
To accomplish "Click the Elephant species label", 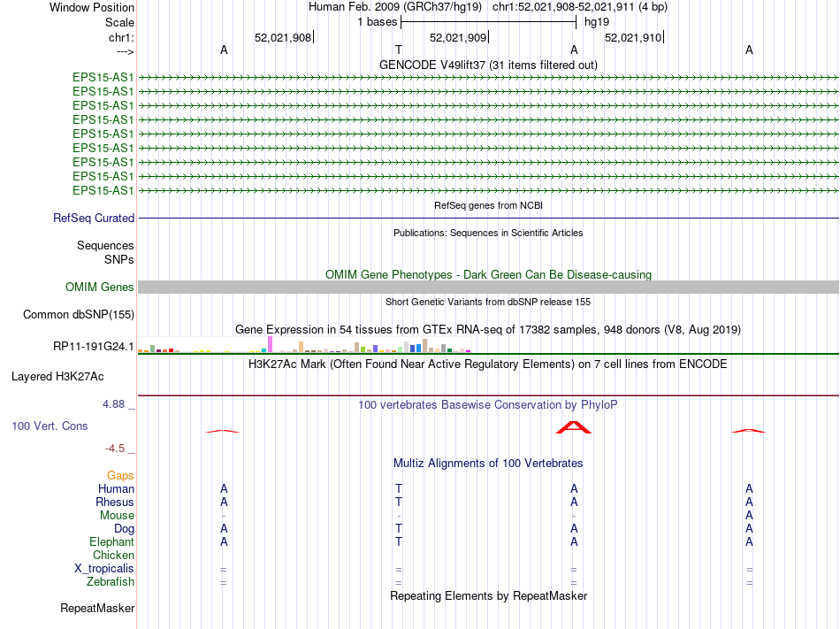I will 111,541.
